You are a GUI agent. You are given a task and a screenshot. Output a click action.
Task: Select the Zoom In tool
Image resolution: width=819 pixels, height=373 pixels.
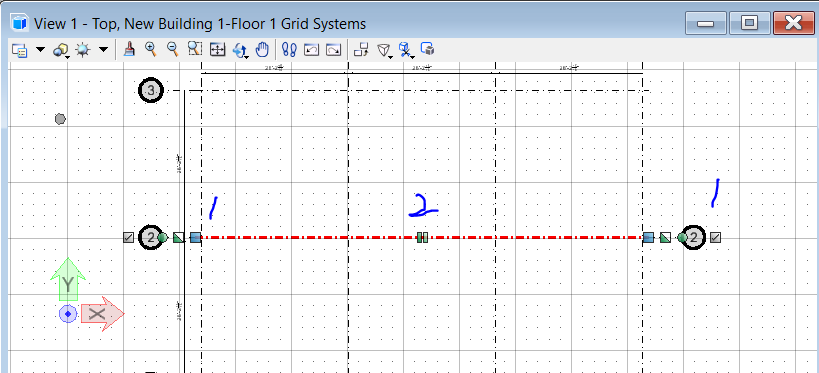(x=151, y=50)
